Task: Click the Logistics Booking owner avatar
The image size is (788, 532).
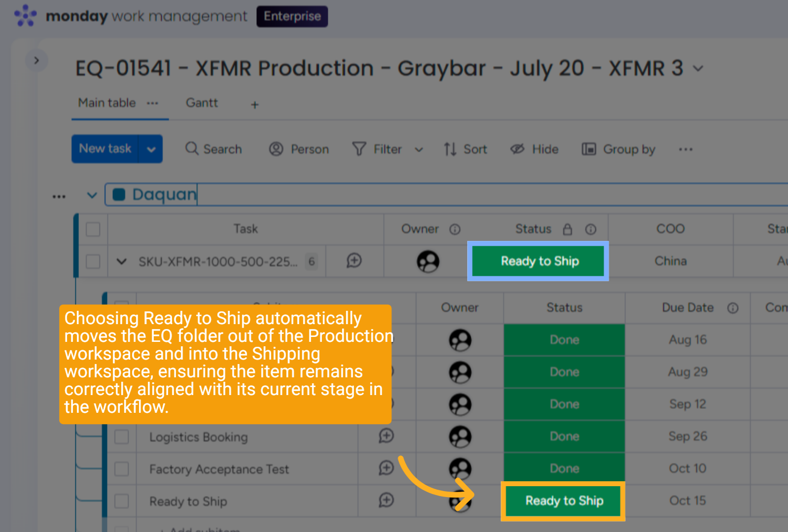Action: [460, 436]
